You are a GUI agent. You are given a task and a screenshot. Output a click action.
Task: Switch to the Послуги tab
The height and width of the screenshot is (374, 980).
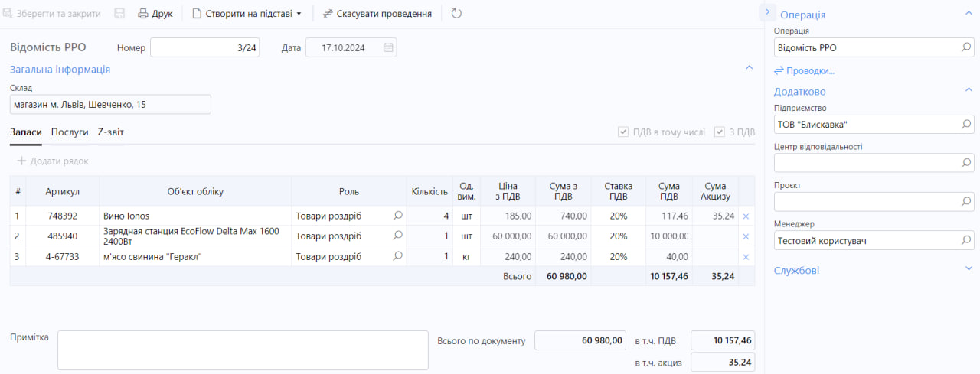click(x=70, y=132)
